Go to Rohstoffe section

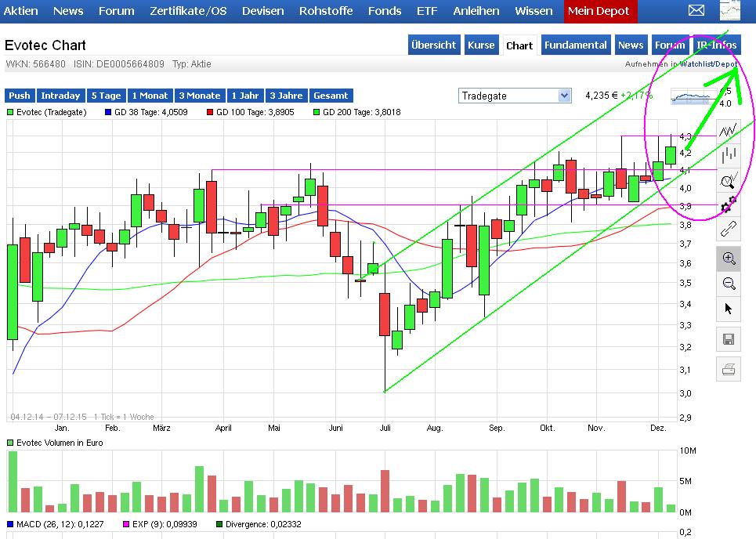[x=326, y=11]
